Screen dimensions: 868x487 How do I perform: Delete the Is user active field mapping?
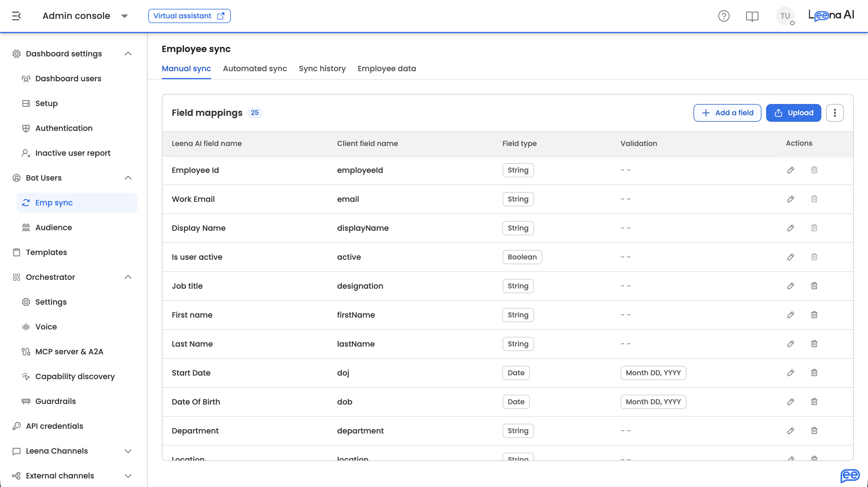814,257
